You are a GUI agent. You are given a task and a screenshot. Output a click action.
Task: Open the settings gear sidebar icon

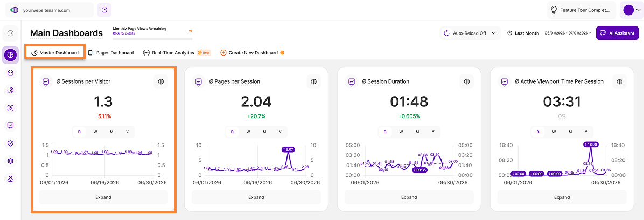pyautogui.click(x=10, y=161)
